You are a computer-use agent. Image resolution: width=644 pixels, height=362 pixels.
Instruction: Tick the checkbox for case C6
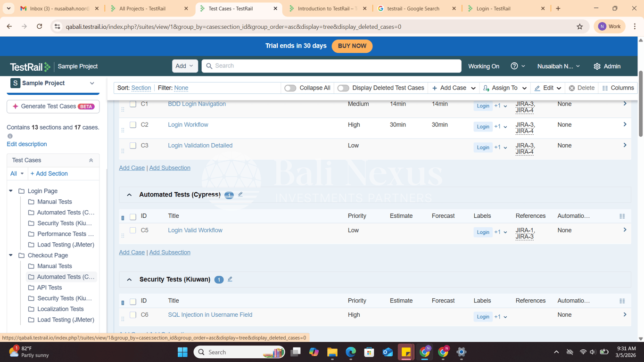point(133,315)
